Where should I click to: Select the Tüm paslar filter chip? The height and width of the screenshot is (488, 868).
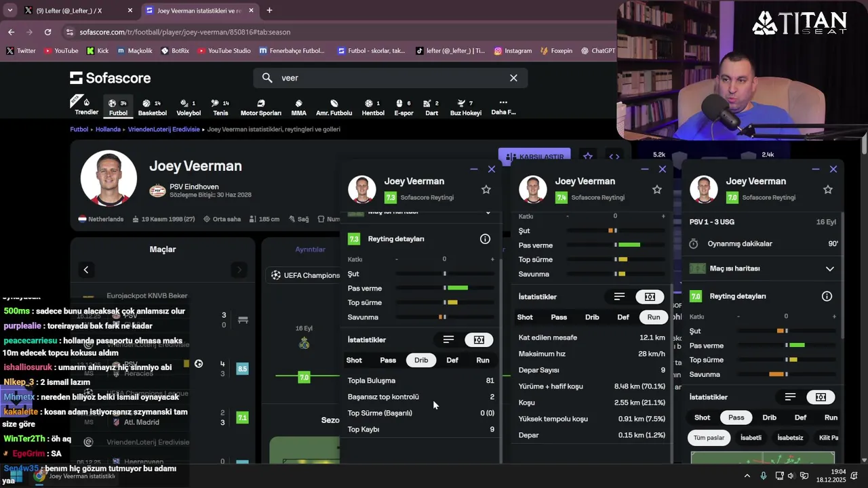point(709,438)
